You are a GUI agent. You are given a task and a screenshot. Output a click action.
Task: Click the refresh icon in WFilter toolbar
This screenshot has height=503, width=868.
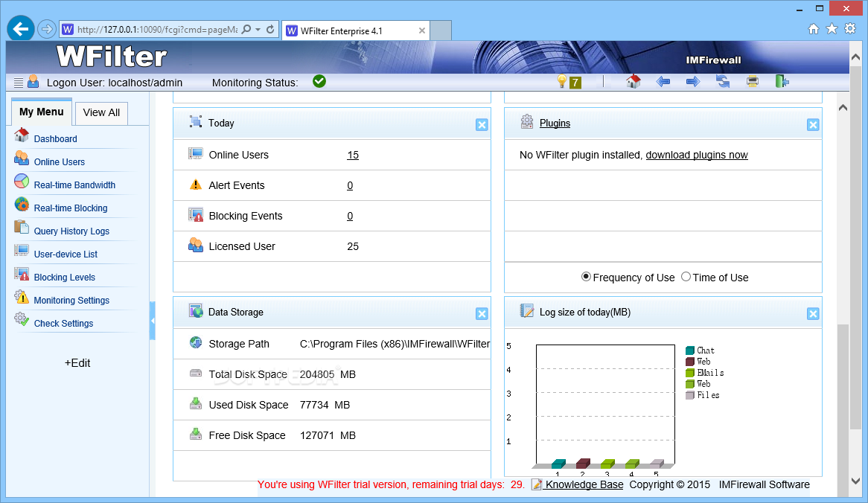coord(723,82)
